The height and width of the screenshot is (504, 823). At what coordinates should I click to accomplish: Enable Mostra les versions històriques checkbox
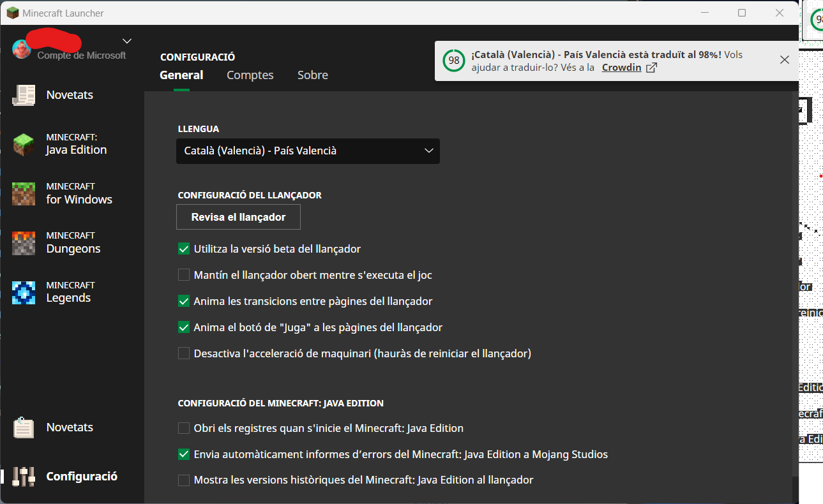[x=184, y=480]
